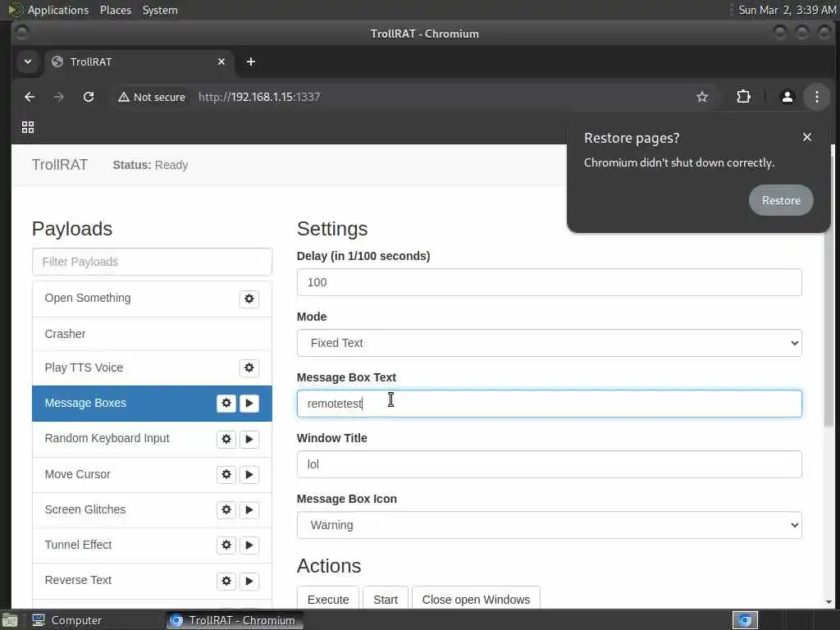This screenshot has width=840, height=630.
Task: Open settings gear for Reverse Text
Action: (x=226, y=582)
